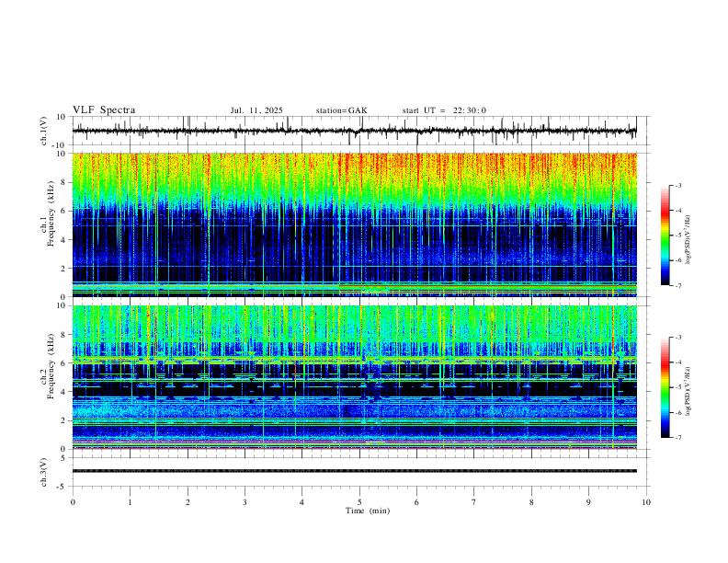Click the lower colorbar 'log(PSD)(V²/Hz)' label
The width and height of the screenshot is (728, 563).
tap(688, 392)
